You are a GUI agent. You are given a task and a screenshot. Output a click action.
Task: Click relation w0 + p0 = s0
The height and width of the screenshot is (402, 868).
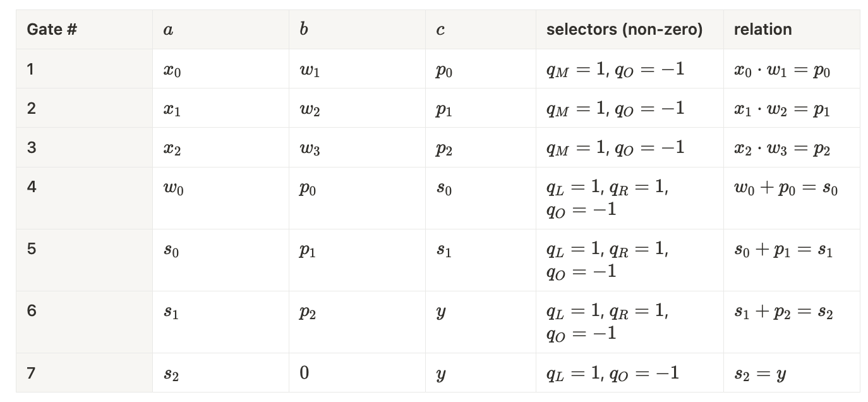[x=786, y=189]
